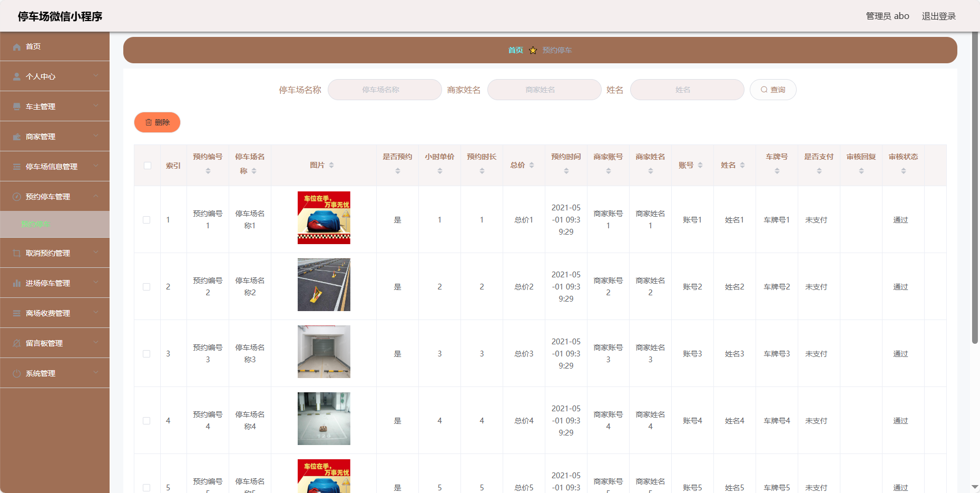Focus the 姓名 search input
Image resolution: width=980 pixels, height=493 pixels.
pyautogui.click(x=687, y=90)
